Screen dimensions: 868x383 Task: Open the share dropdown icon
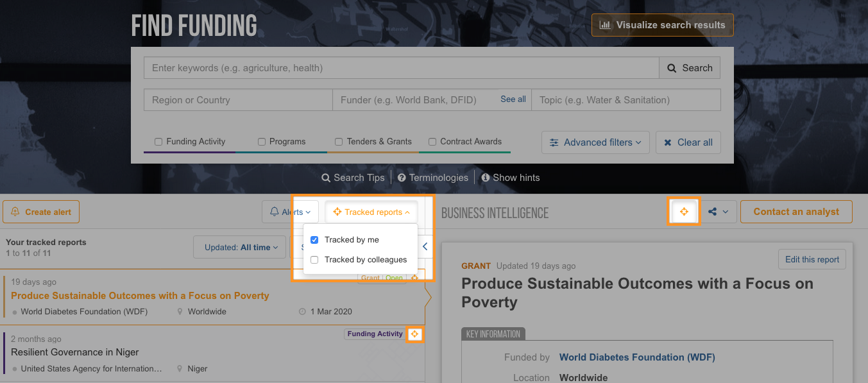tap(719, 212)
